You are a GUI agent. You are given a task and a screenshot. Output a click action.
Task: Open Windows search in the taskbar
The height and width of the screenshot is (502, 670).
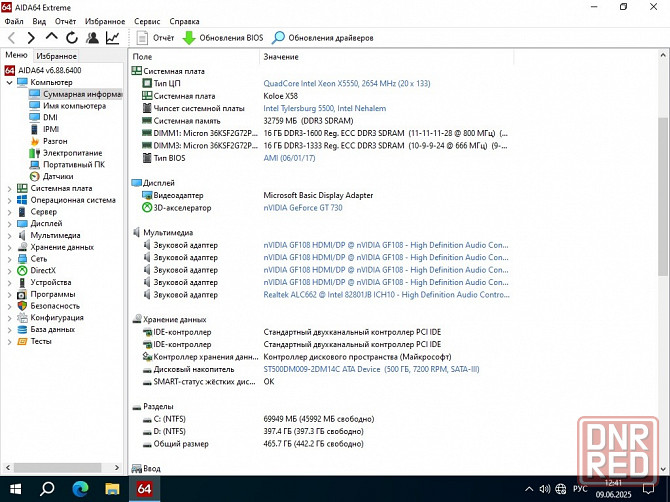click(47, 489)
